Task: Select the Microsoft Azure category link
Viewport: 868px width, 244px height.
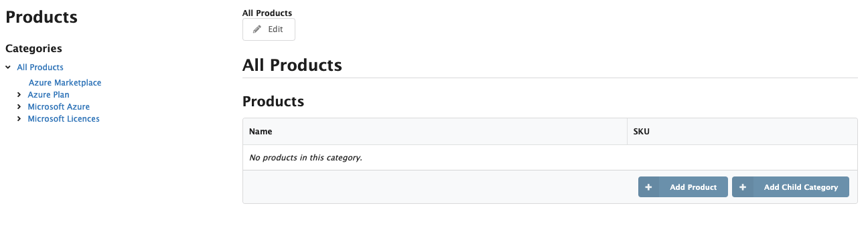Action: click(x=58, y=107)
